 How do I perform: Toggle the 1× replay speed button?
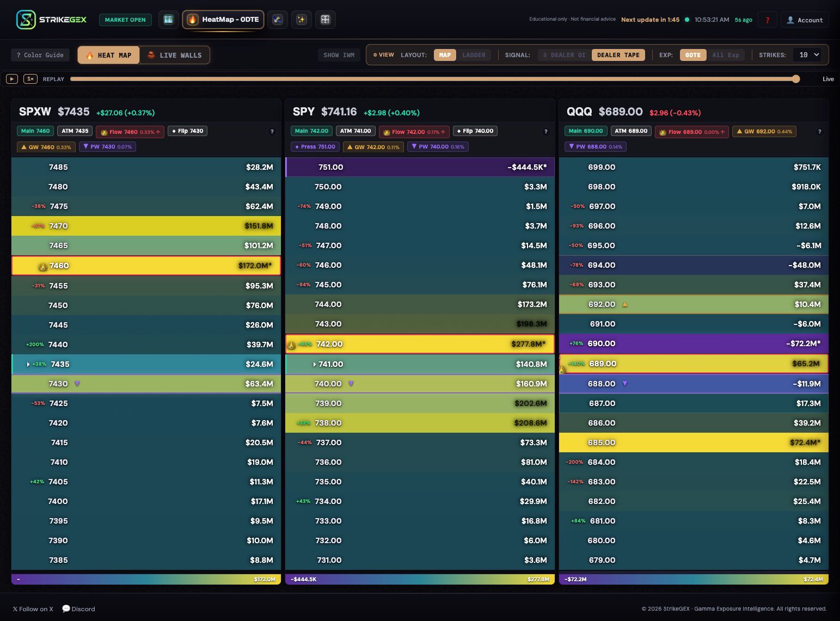[30, 79]
